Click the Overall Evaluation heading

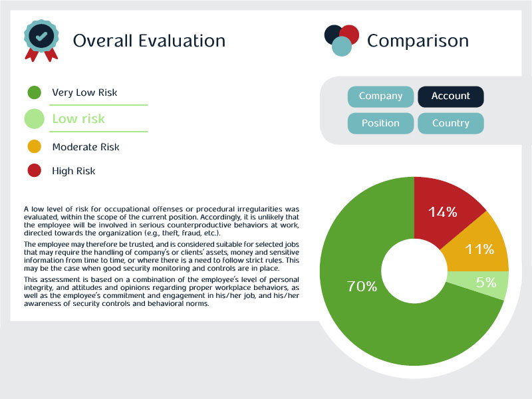coord(149,41)
